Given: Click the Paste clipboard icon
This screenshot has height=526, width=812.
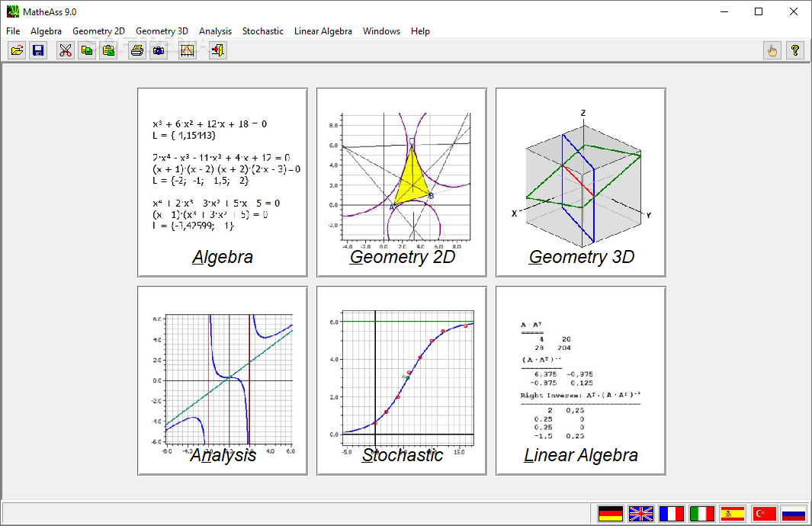Looking at the screenshot, I should coord(109,50).
